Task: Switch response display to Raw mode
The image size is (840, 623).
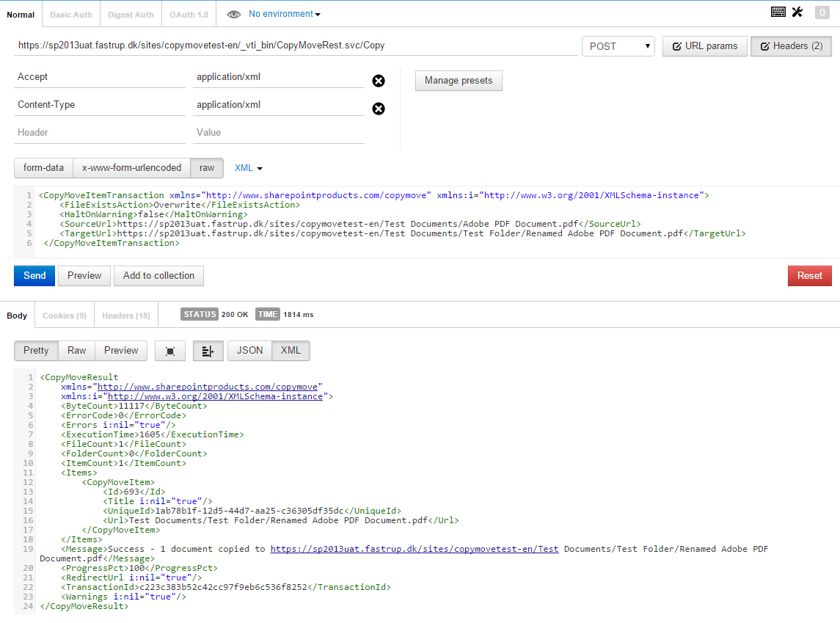Action: pyautogui.click(x=76, y=351)
